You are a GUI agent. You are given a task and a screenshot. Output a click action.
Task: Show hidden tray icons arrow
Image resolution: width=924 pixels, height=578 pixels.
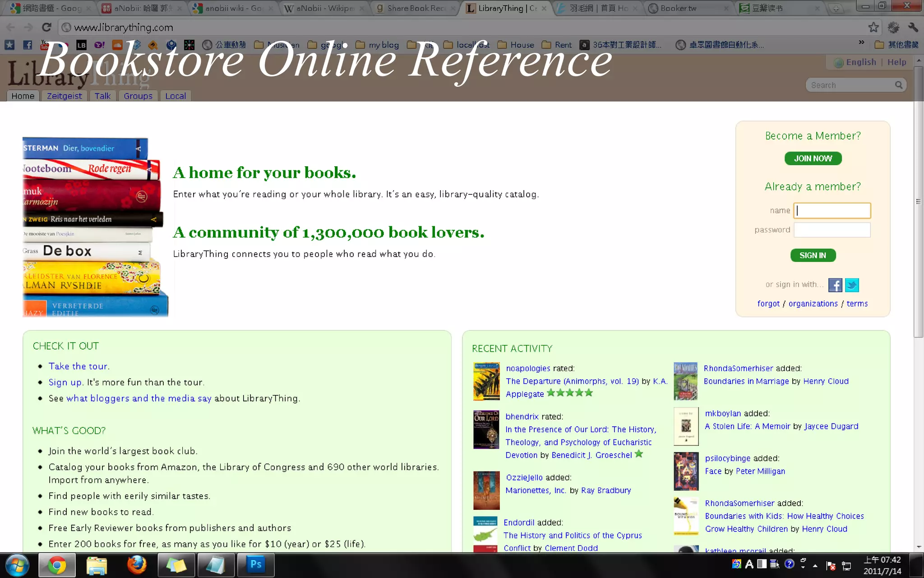point(815,565)
